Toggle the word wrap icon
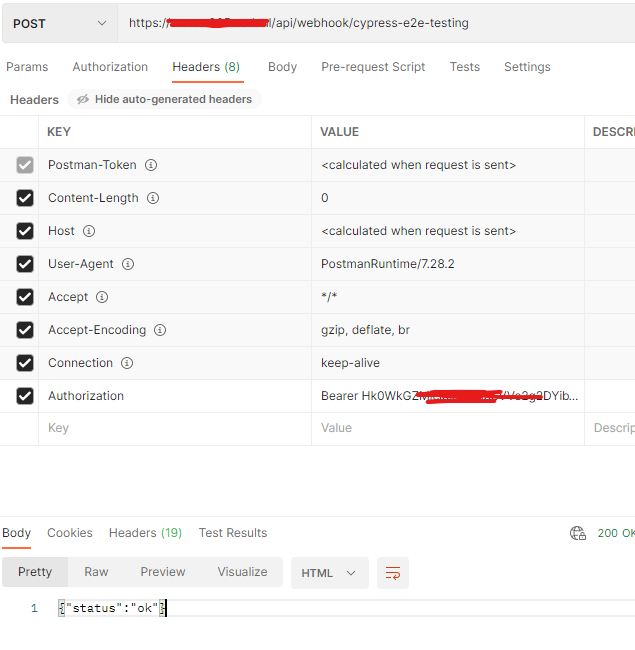 pyautogui.click(x=393, y=573)
